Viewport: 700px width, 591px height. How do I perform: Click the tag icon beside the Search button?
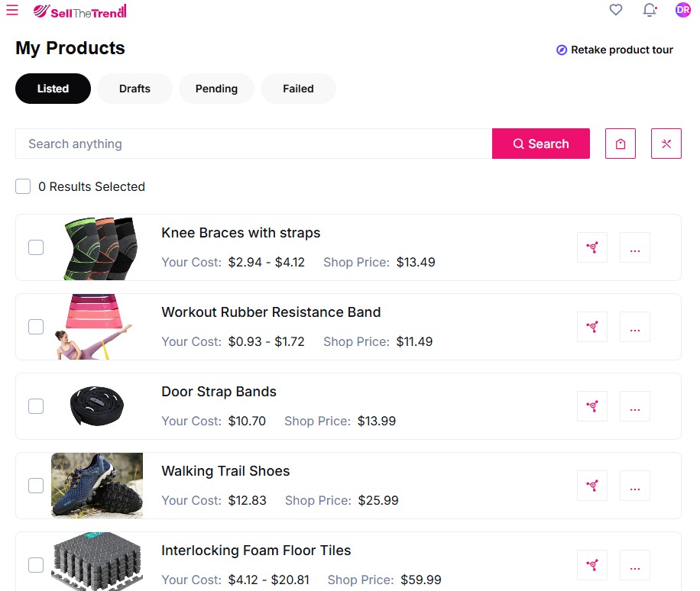tap(620, 144)
